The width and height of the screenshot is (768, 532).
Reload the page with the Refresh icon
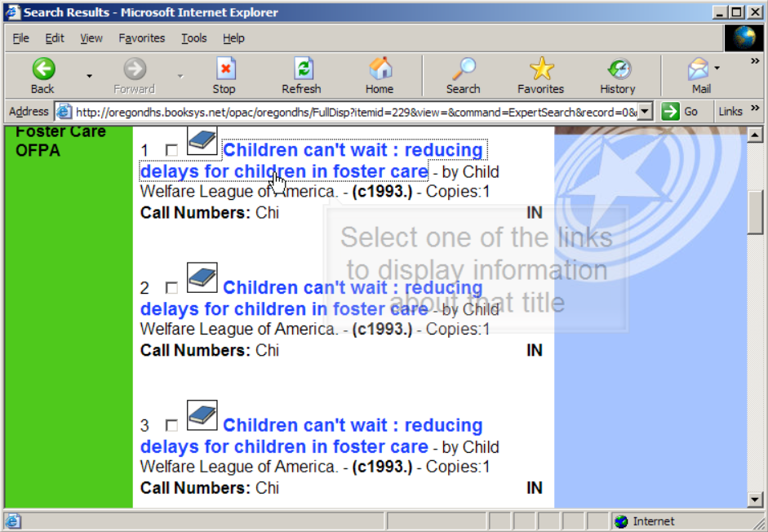[x=303, y=69]
